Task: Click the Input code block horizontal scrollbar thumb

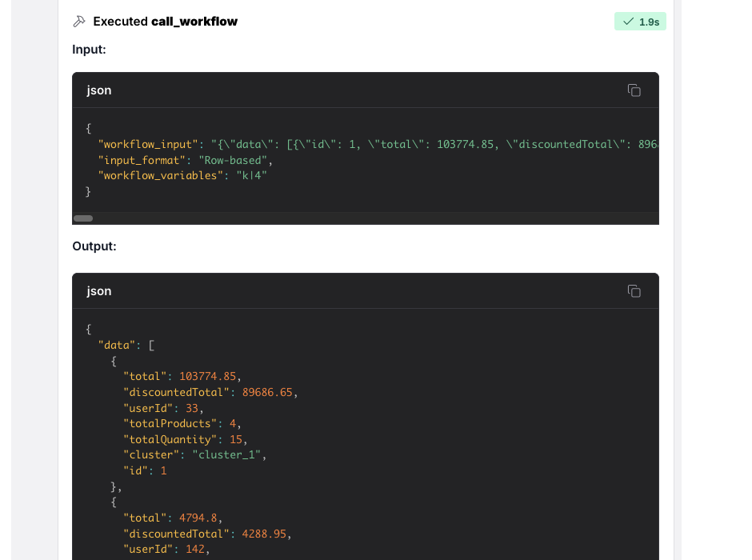Action: coord(83,218)
